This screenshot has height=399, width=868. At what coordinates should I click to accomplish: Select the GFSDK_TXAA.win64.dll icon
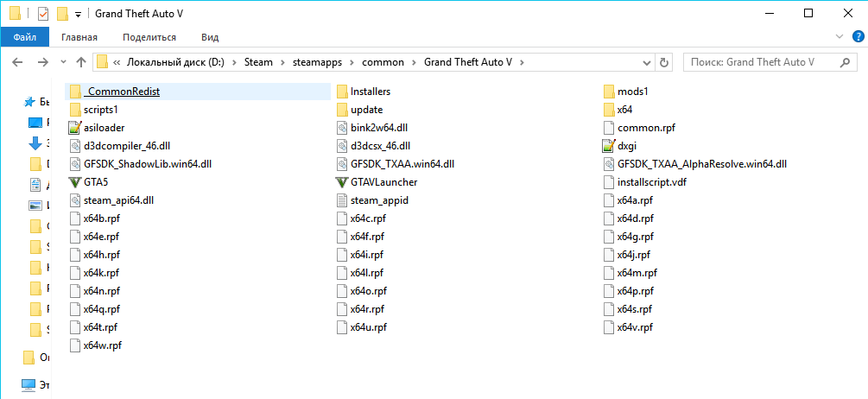click(342, 164)
